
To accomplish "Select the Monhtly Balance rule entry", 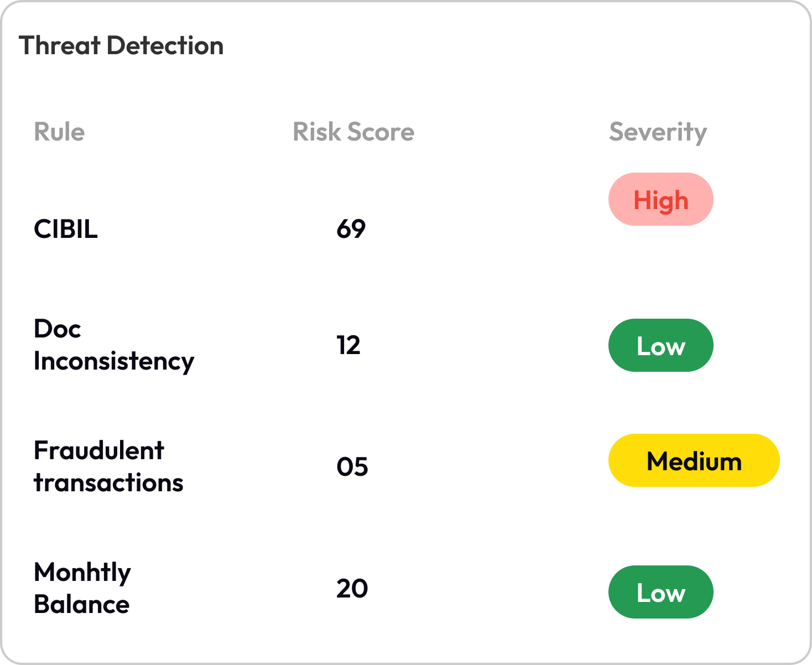I will [81, 588].
